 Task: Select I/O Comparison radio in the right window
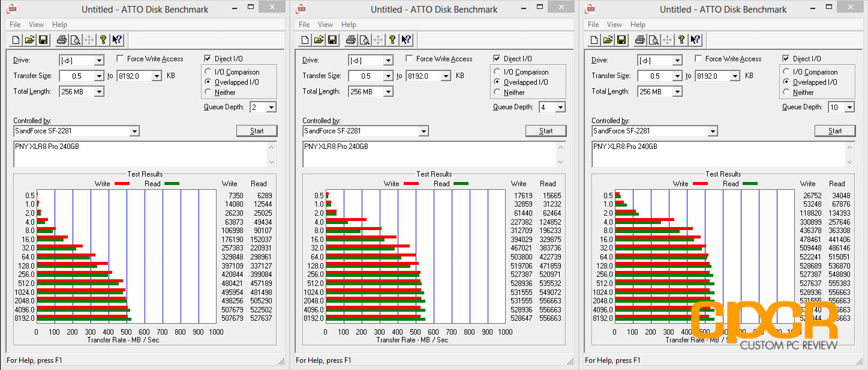(x=786, y=72)
